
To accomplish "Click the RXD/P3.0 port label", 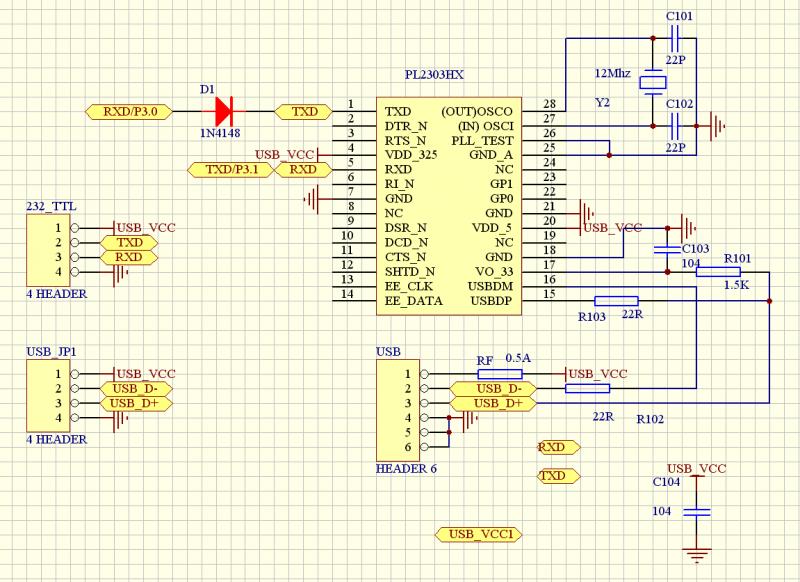I will (x=129, y=110).
